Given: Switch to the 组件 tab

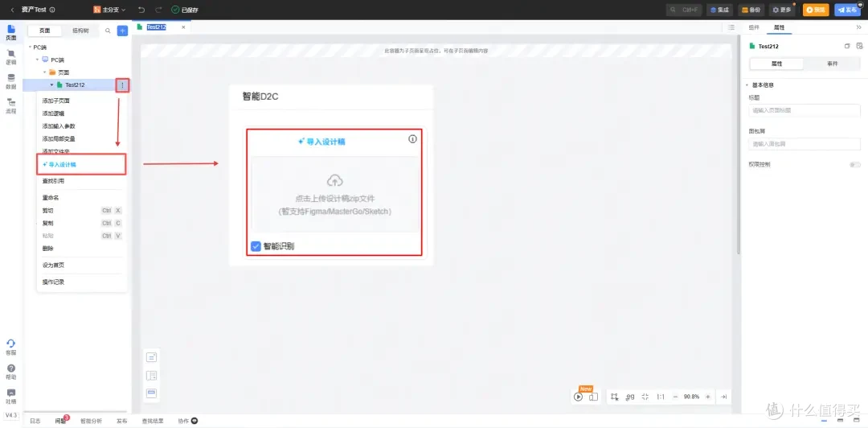Looking at the screenshot, I should [x=753, y=27].
